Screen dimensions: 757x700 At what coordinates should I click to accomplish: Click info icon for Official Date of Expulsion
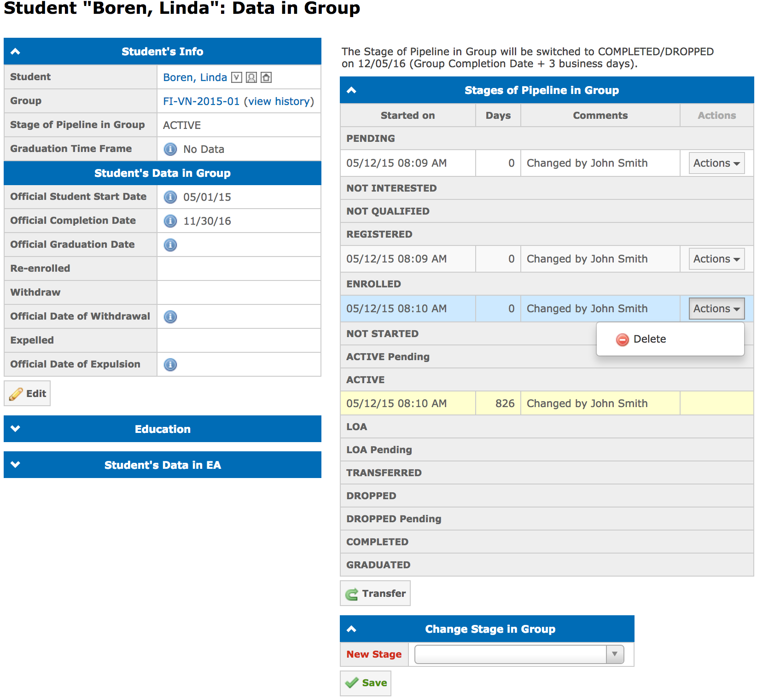(x=170, y=365)
